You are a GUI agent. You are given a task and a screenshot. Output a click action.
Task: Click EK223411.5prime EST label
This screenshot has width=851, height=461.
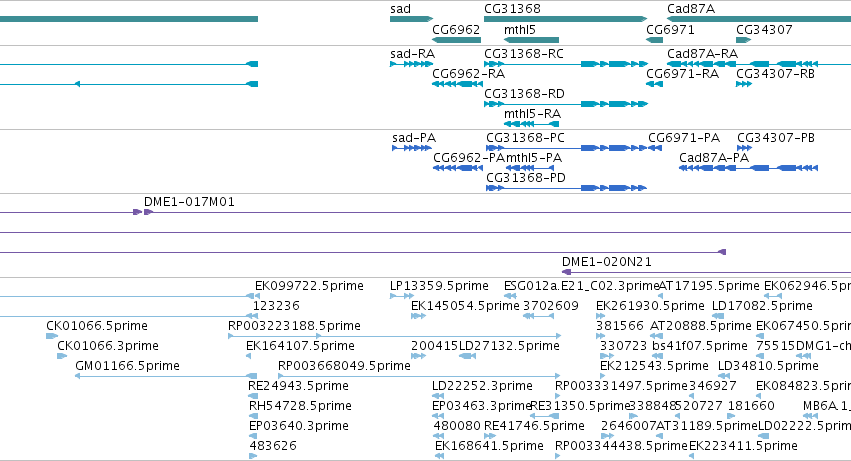coord(744,446)
